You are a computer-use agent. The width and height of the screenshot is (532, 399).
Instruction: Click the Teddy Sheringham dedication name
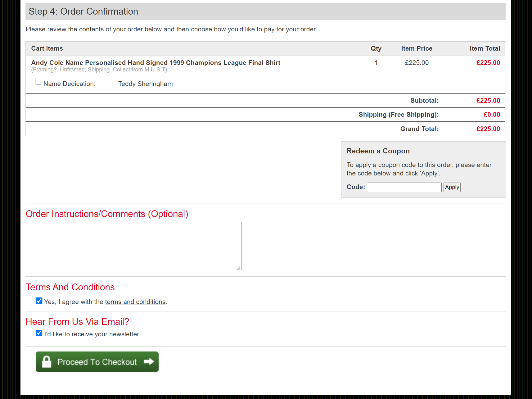(145, 84)
